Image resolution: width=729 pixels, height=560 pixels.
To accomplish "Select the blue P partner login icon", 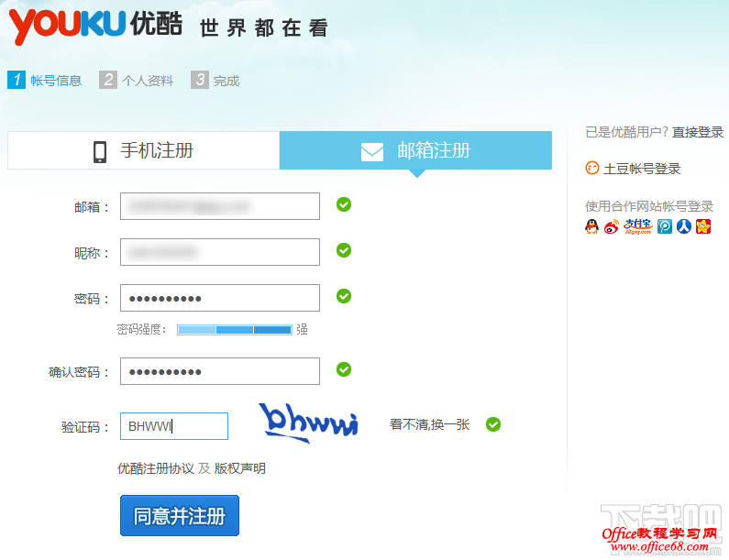I will click(x=665, y=226).
